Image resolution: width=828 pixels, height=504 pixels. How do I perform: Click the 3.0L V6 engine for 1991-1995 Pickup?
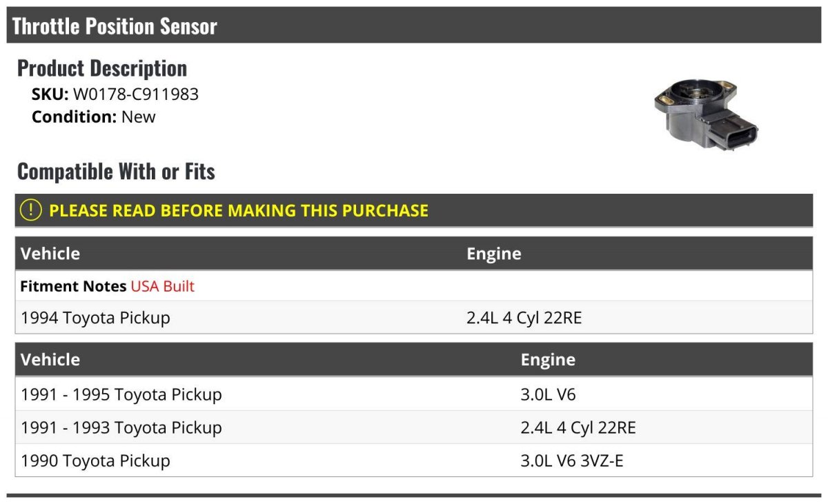pos(548,395)
